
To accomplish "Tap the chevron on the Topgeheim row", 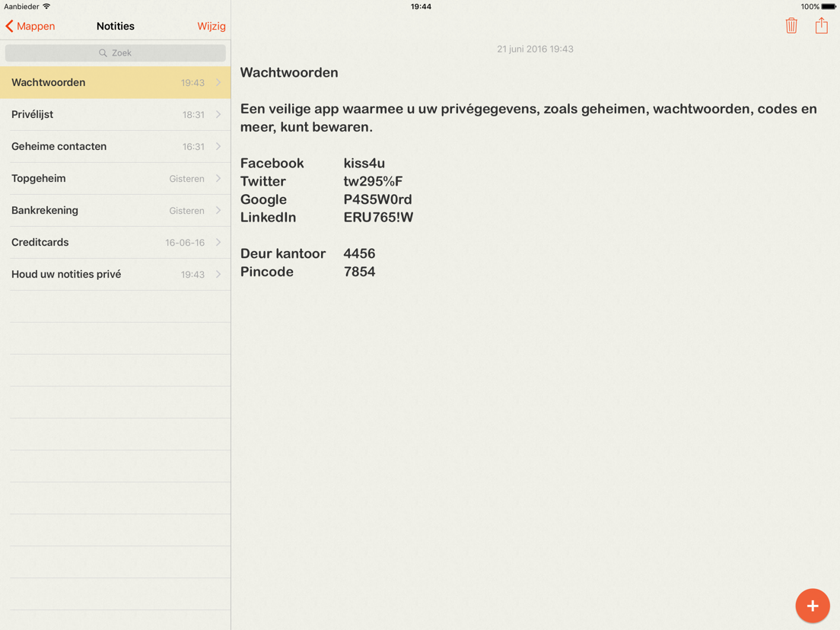I will [x=218, y=178].
